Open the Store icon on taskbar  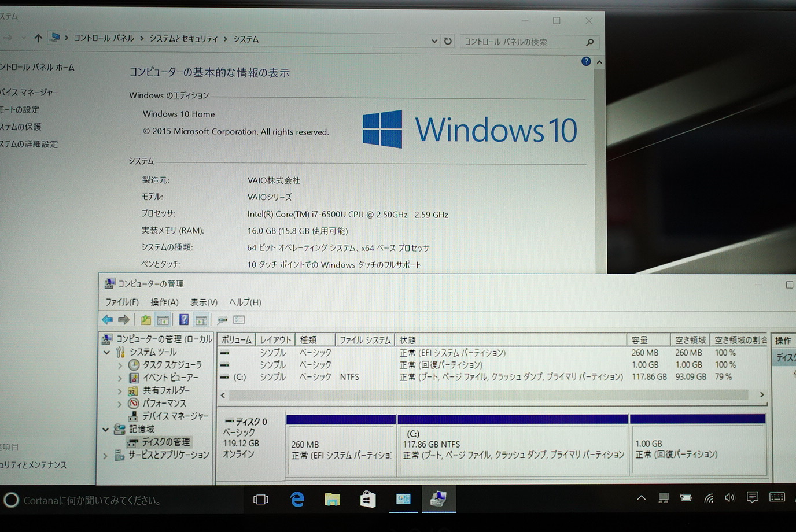(367, 500)
